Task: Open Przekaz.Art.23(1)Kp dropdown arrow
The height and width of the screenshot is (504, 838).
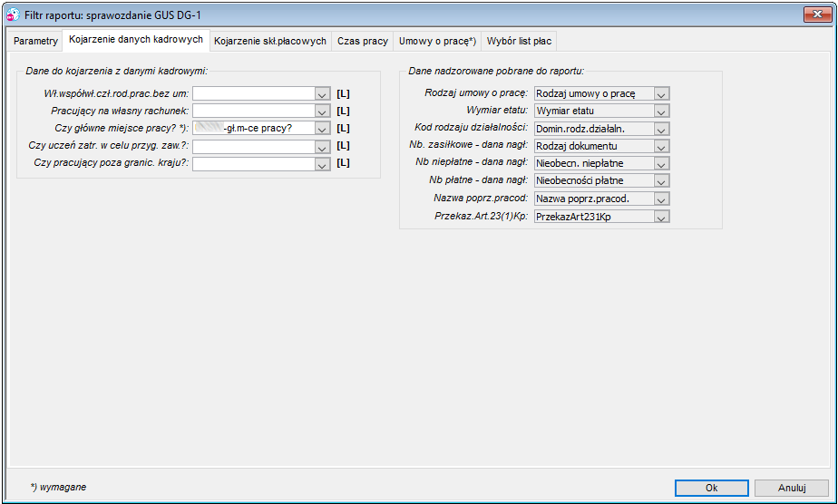Action: pyautogui.click(x=662, y=217)
